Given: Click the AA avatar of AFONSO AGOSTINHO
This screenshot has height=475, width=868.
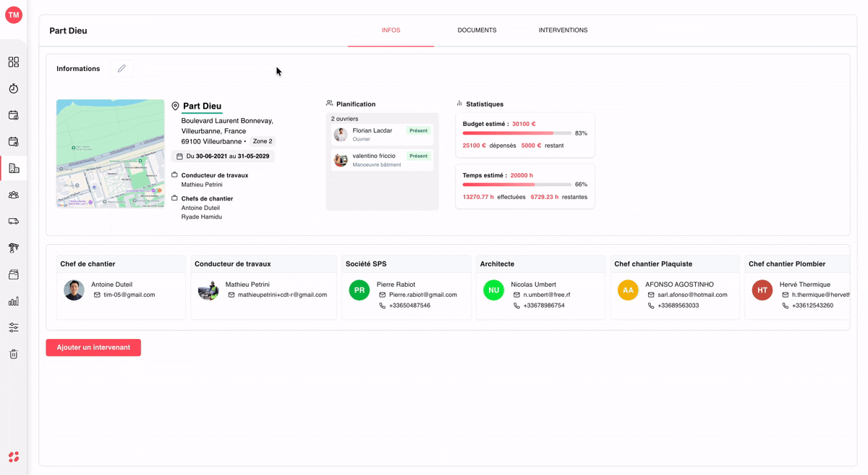Looking at the screenshot, I should click(628, 290).
